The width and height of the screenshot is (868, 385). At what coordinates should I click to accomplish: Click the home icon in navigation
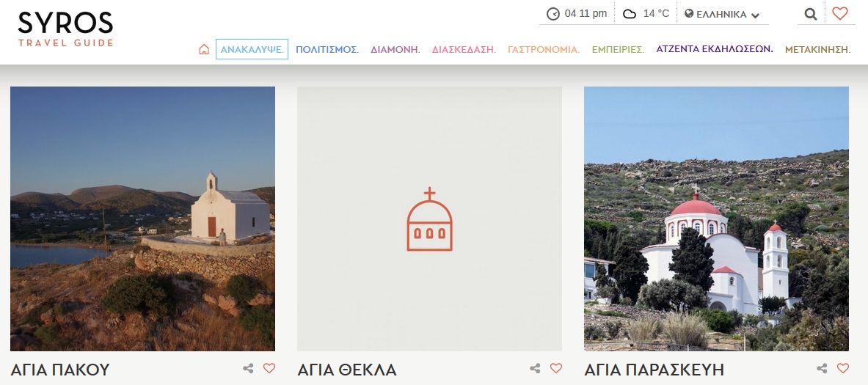204,50
